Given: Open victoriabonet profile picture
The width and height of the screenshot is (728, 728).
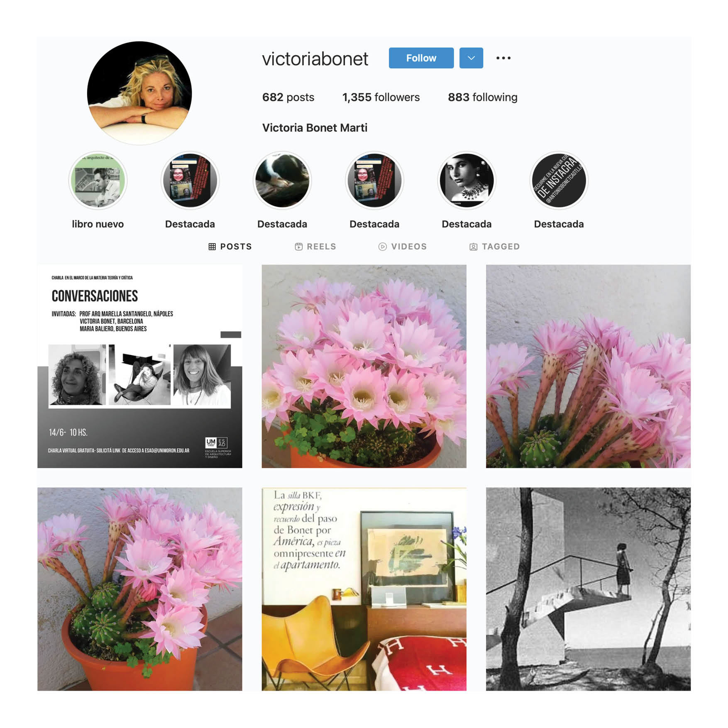Looking at the screenshot, I should 139,93.
